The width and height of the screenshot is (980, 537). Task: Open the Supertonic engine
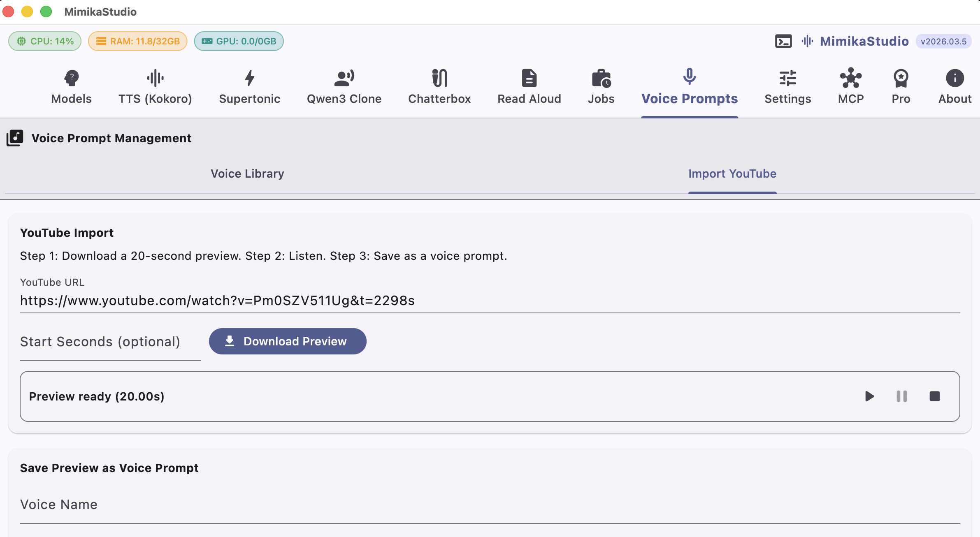[249, 86]
